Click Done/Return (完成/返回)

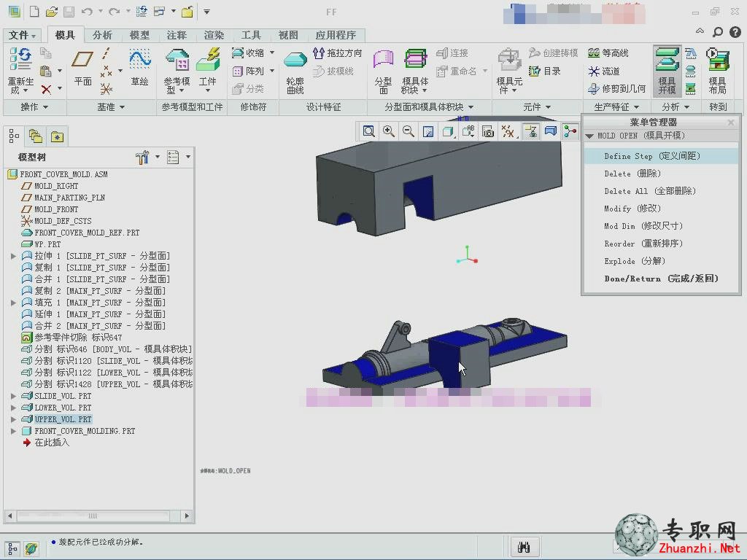coord(661,279)
